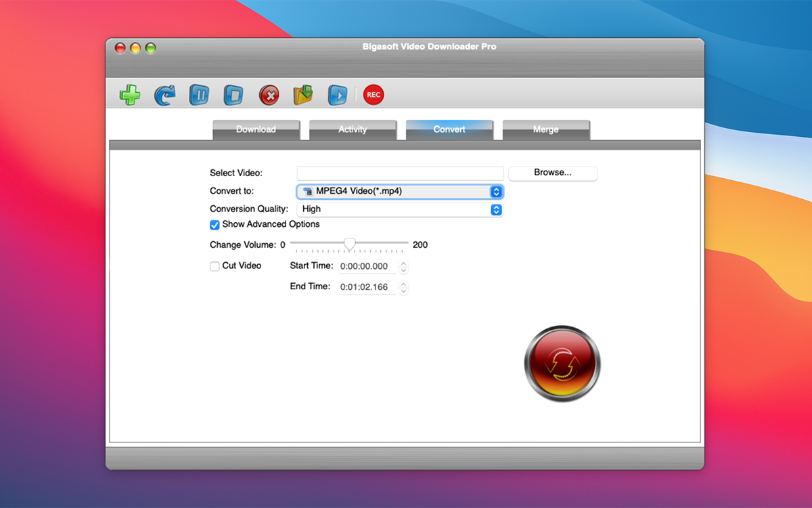Switch to the Download tab

click(256, 129)
